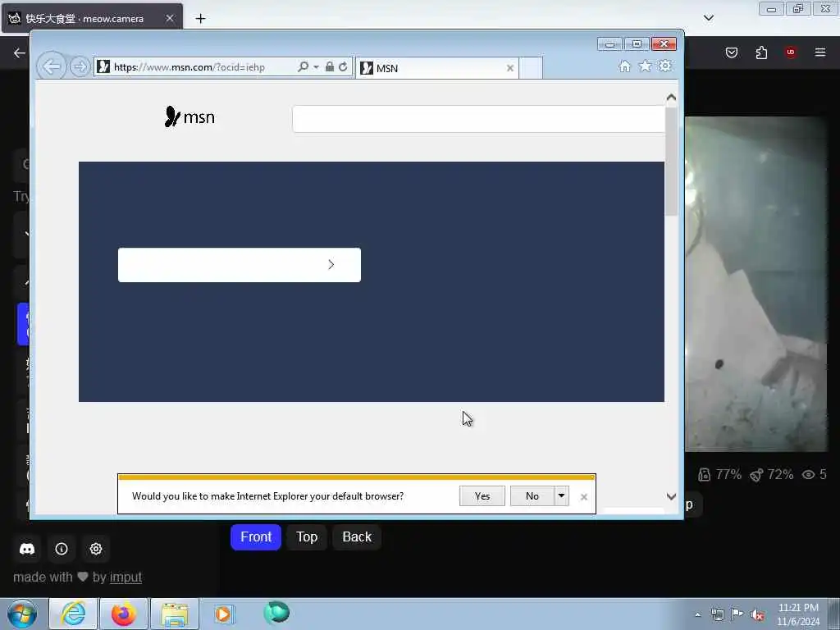The width and height of the screenshot is (840, 630).
Task: Open a new tab in Internet Explorer
Action: (531, 68)
